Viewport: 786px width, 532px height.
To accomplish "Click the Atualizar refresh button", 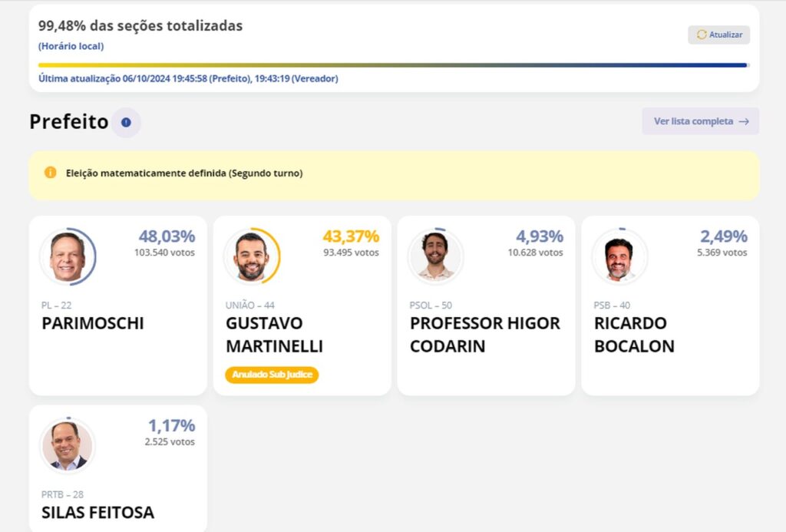I will click(x=718, y=35).
